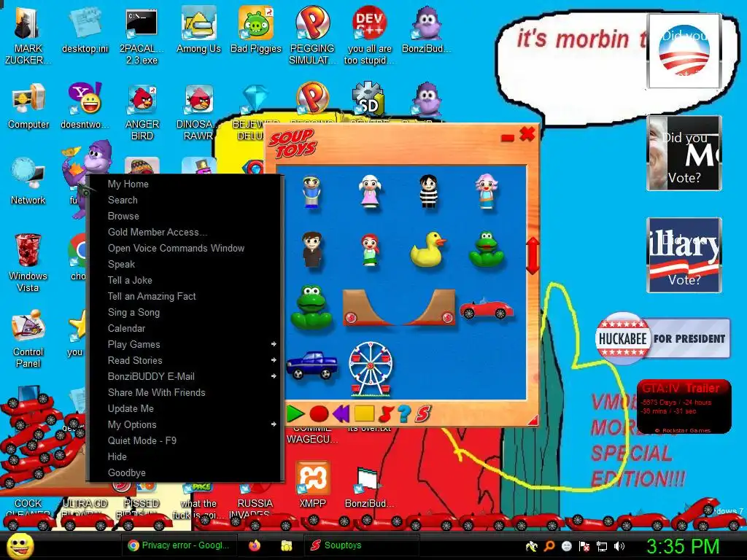Select Tell an Amazing Fact
Viewport: 747px width, 560px height.
tap(152, 296)
